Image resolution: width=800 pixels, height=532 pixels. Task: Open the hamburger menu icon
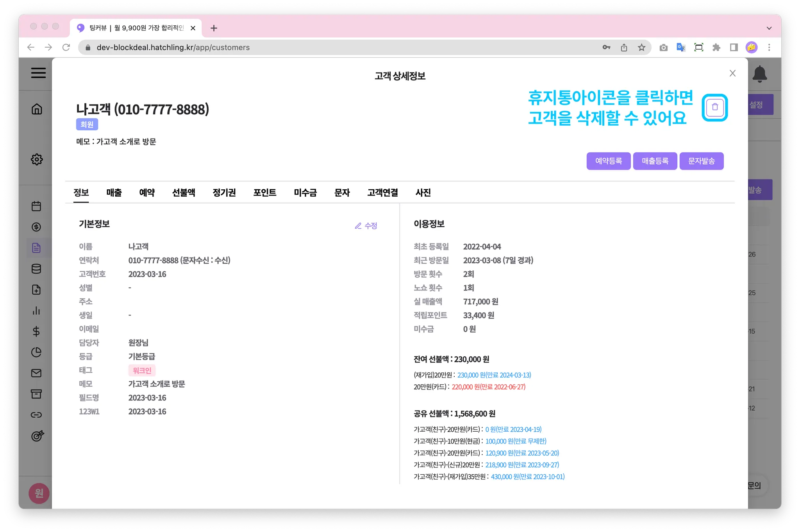point(38,73)
